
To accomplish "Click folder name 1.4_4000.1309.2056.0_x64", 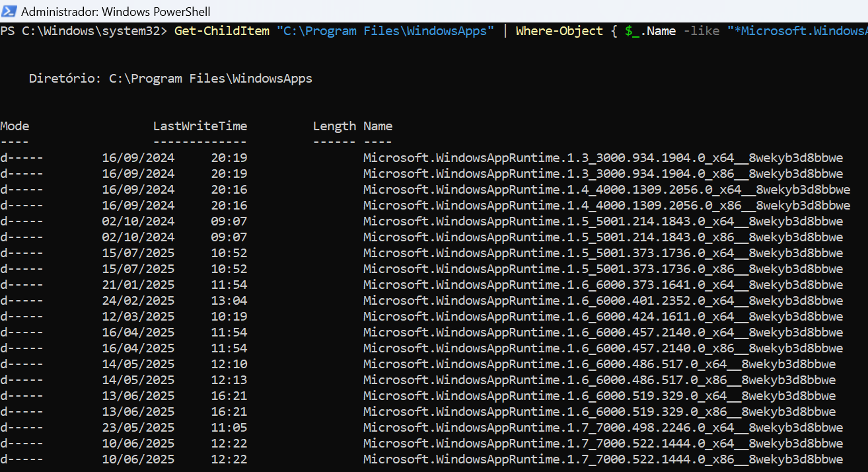I will click(x=607, y=190).
